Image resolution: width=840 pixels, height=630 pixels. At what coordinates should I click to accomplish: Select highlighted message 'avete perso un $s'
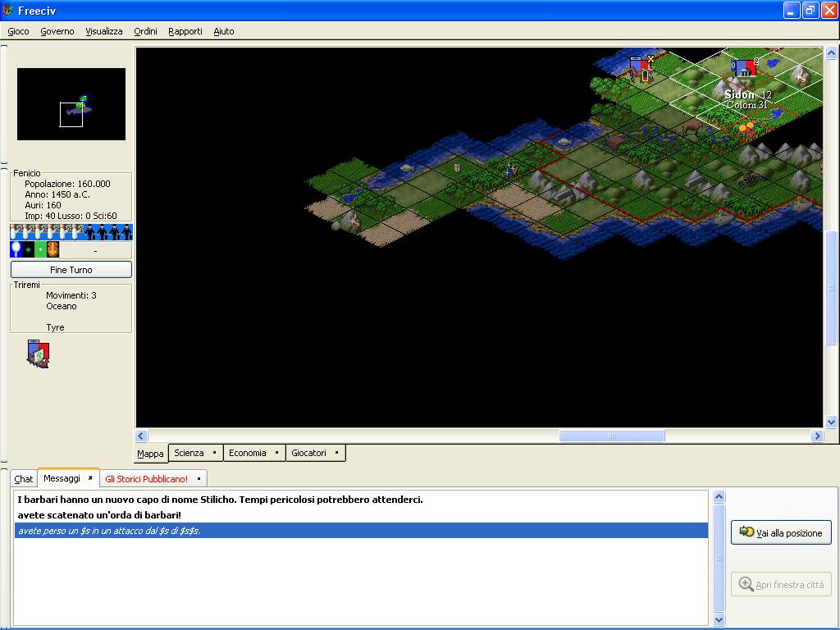361,531
